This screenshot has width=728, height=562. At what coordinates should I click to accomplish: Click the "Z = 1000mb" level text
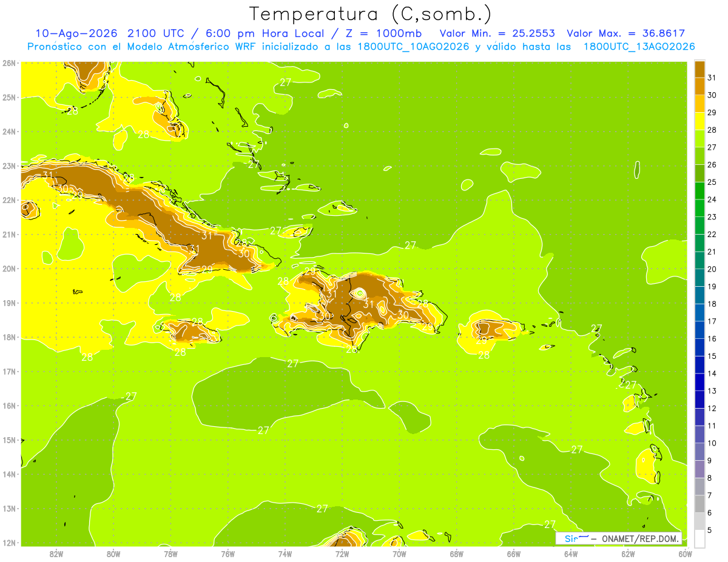tap(383, 33)
